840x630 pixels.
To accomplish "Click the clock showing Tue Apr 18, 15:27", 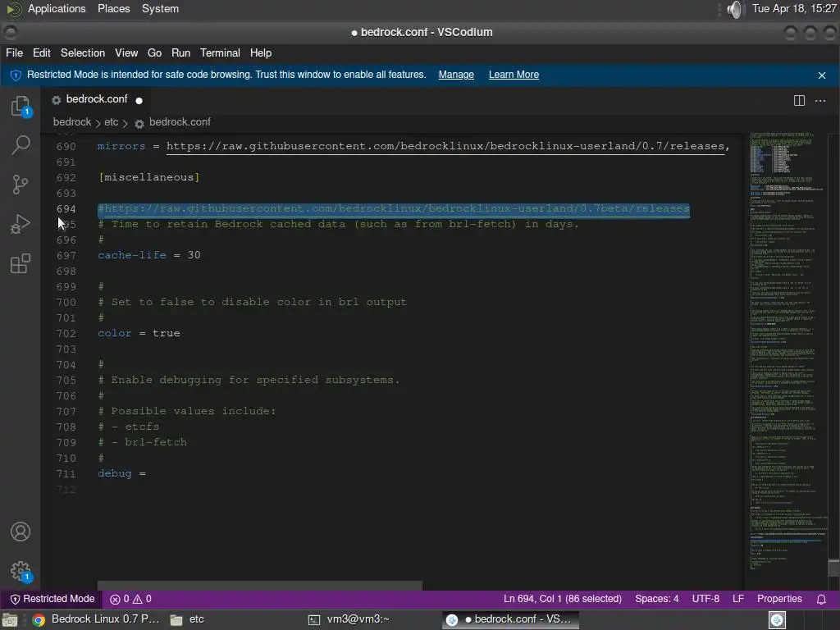I will click(794, 9).
